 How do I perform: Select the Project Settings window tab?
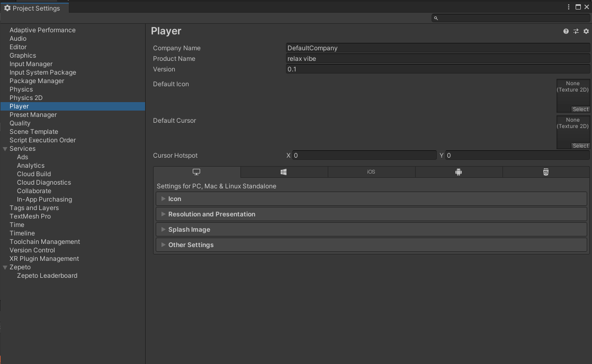[34, 8]
